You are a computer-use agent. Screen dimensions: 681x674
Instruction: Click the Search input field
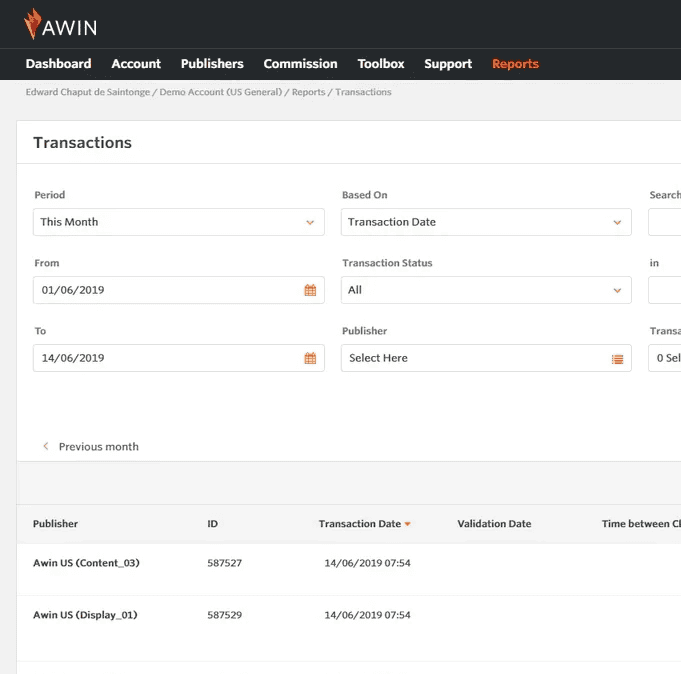(665, 222)
